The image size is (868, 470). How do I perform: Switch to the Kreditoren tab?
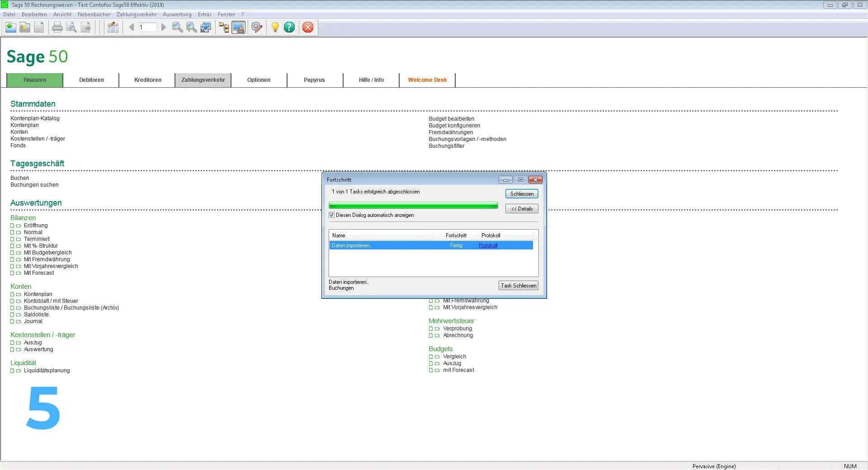[x=147, y=80]
